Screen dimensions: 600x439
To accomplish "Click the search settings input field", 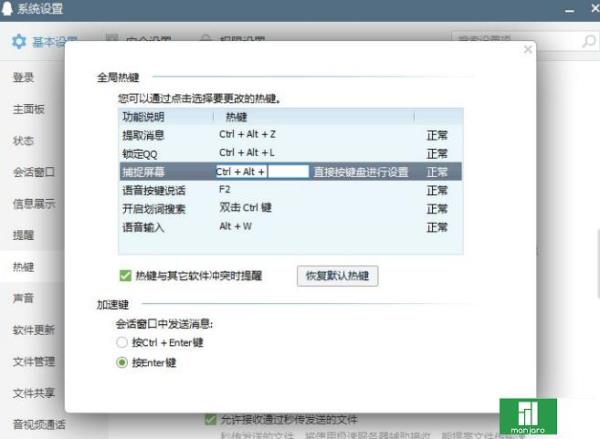I will click(x=517, y=41).
